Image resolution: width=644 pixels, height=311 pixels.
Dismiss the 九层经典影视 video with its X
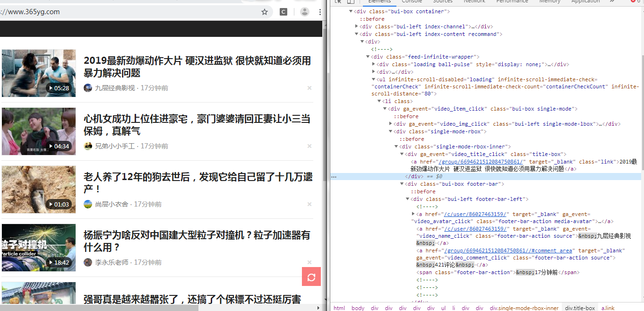tap(309, 88)
